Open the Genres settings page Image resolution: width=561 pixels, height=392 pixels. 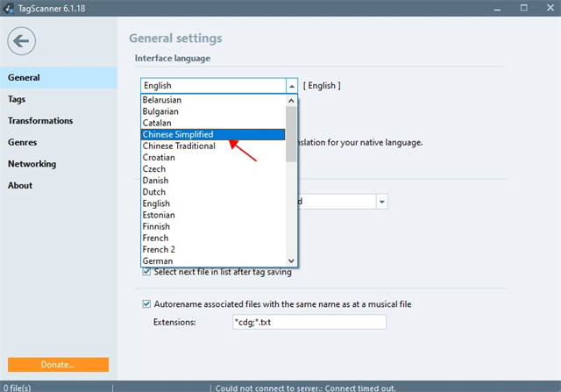pos(22,142)
